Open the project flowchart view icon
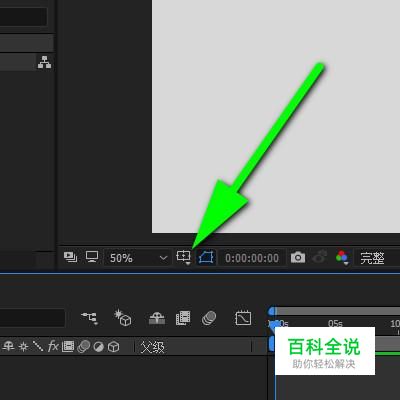This screenshot has height=400, width=400. tap(44, 62)
